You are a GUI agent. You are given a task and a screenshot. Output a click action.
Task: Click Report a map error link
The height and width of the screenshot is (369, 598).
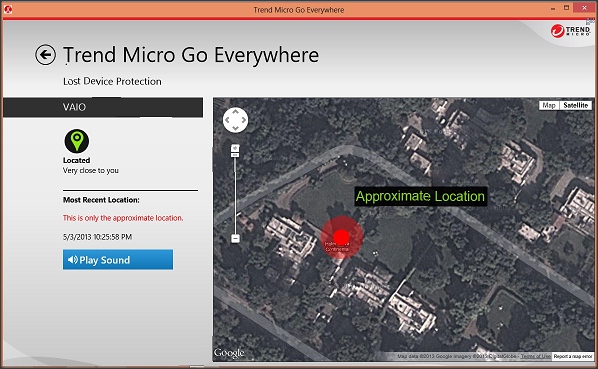click(573, 356)
